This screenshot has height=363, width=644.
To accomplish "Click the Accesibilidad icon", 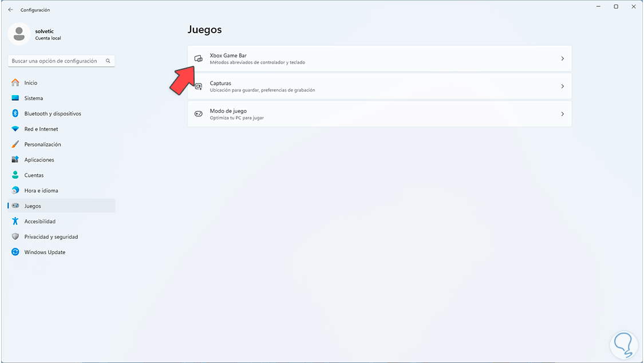I will pos(15,222).
